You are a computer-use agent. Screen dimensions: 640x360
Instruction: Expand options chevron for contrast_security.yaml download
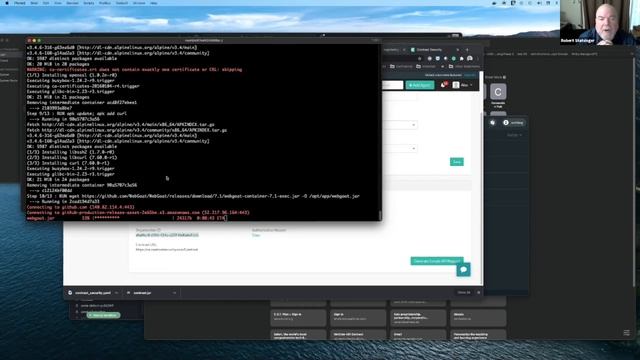(x=116, y=293)
